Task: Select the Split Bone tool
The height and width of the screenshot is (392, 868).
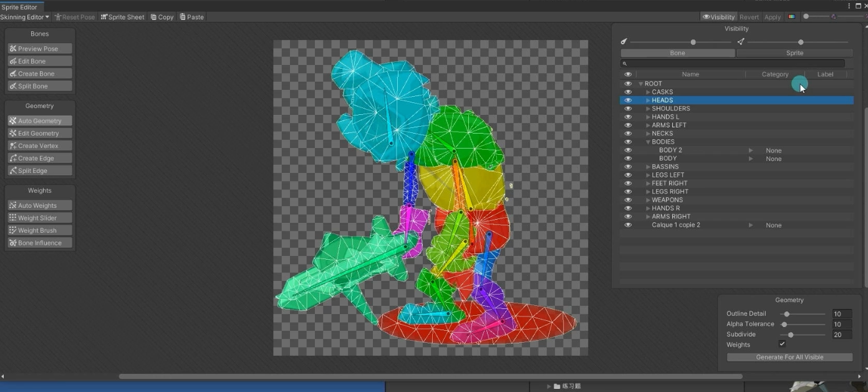Action: (x=40, y=86)
